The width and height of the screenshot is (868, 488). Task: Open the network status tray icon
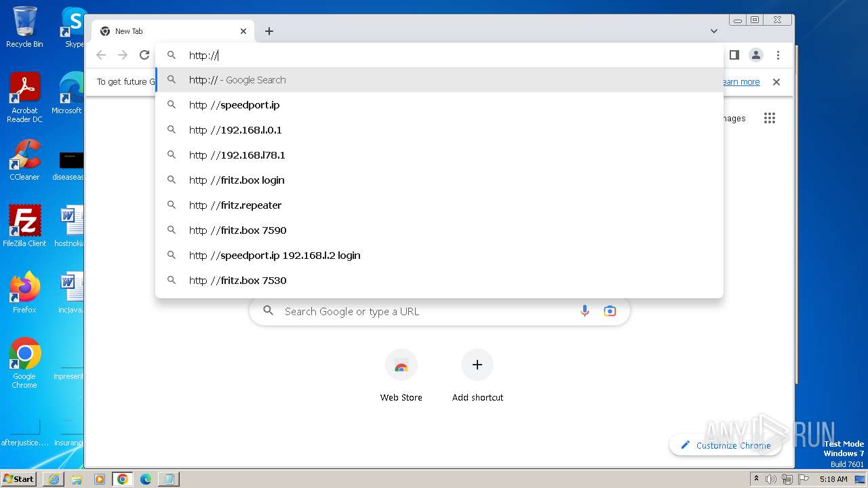point(787,479)
